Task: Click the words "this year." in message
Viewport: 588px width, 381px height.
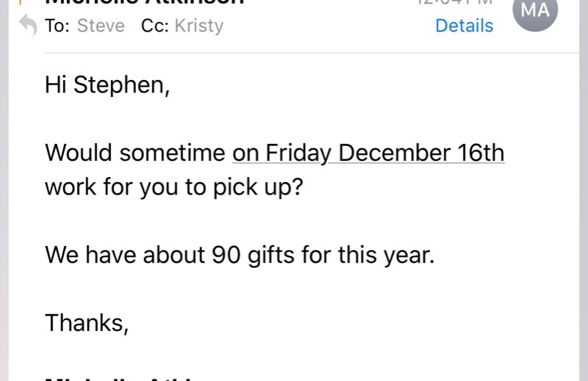Action: (387, 255)
